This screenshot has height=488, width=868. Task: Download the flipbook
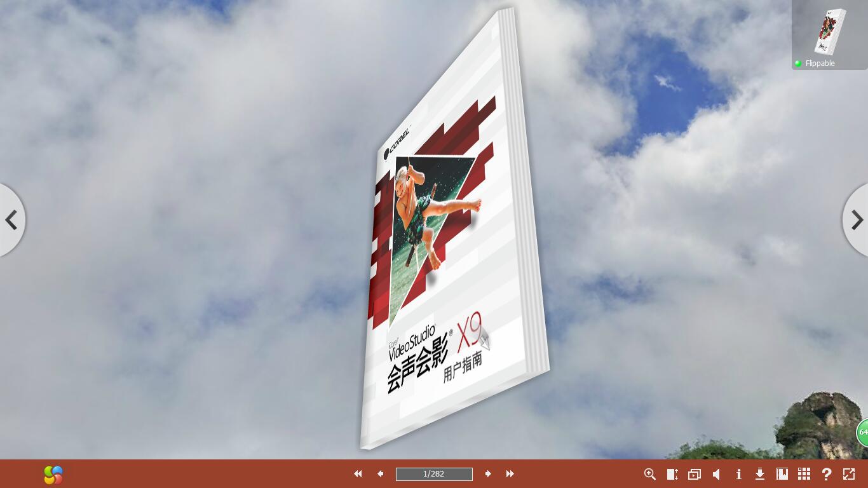(x=759, y=474)
